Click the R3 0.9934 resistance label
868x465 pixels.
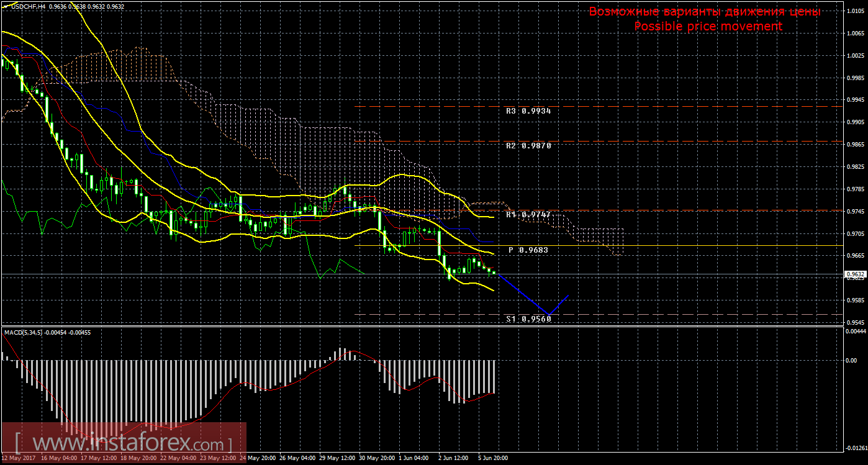coord(528,111)
